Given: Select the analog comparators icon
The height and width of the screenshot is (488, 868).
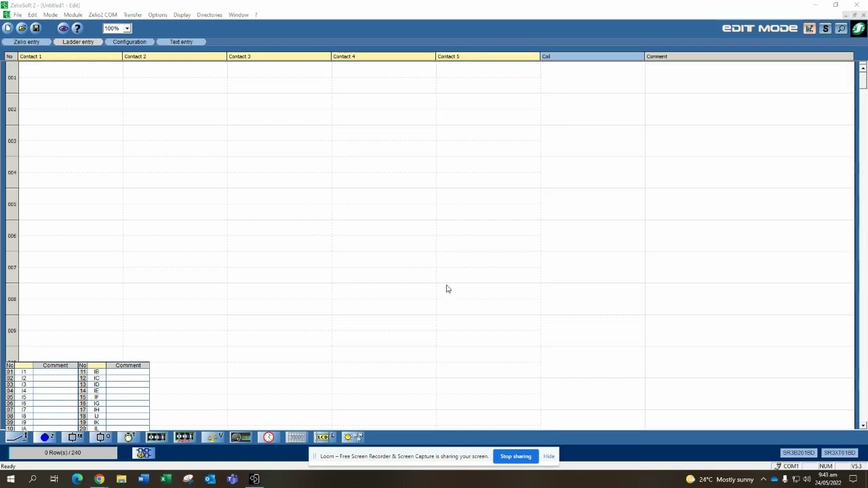Looking at the screenshot, I should coord(241,437).
